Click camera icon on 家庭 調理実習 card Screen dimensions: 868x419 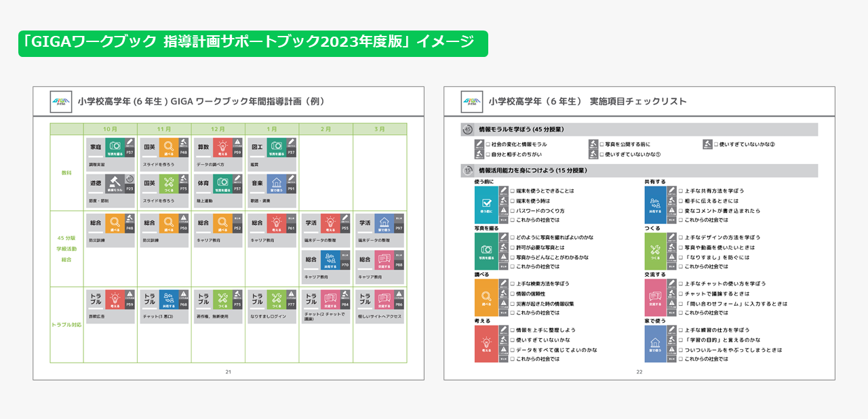pos(115,148)
